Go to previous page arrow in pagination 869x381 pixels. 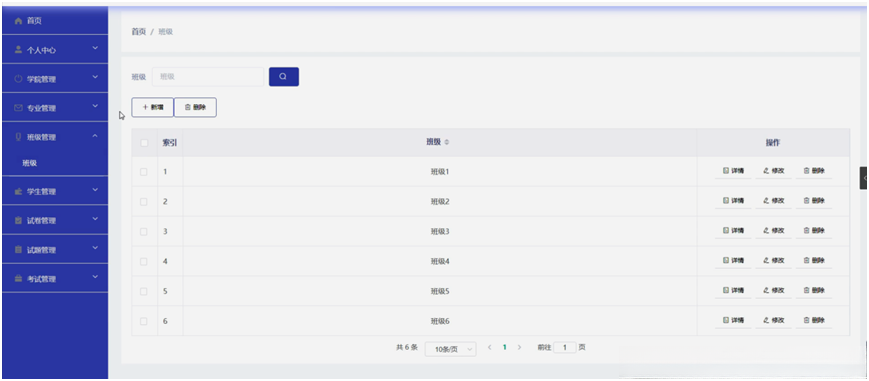point(489,347)
